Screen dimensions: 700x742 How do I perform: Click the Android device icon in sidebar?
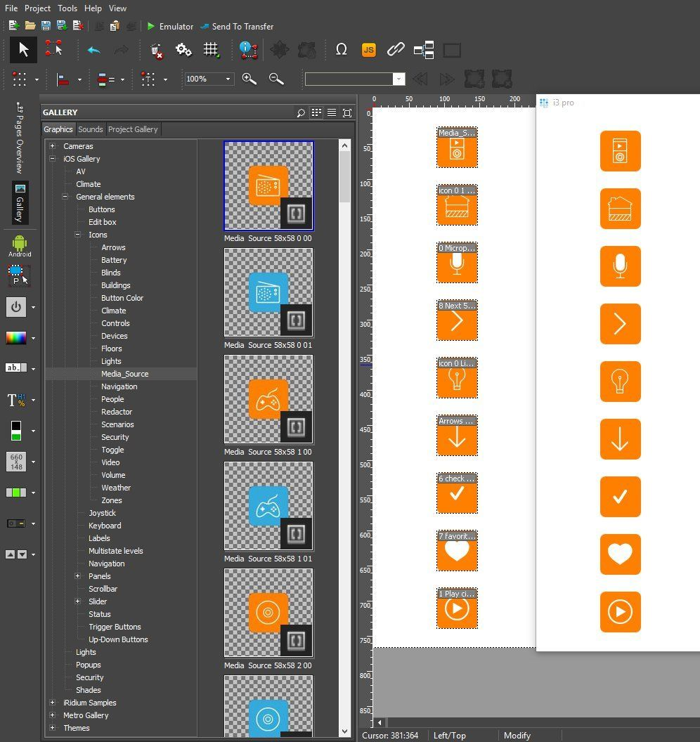tap(20, 245)
